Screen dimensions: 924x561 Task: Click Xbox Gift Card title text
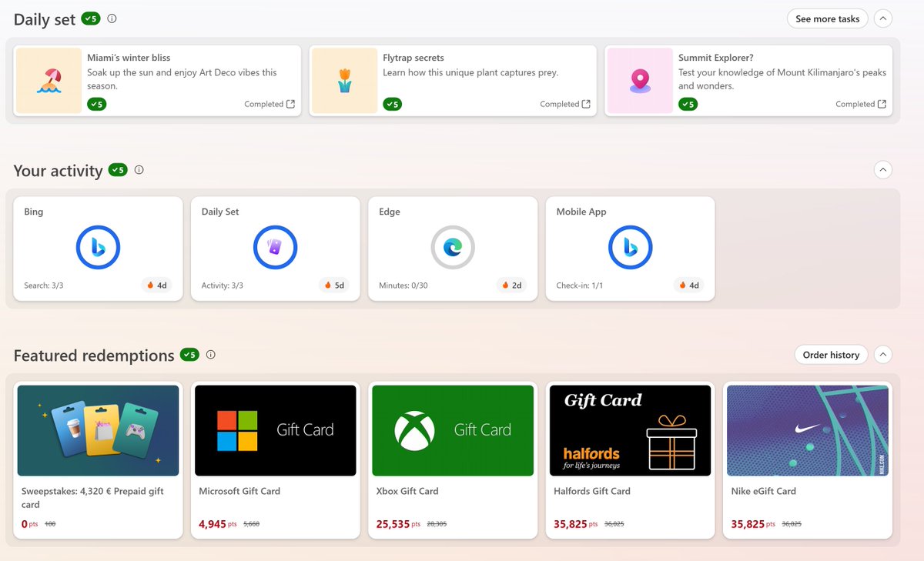click(407, 491)
